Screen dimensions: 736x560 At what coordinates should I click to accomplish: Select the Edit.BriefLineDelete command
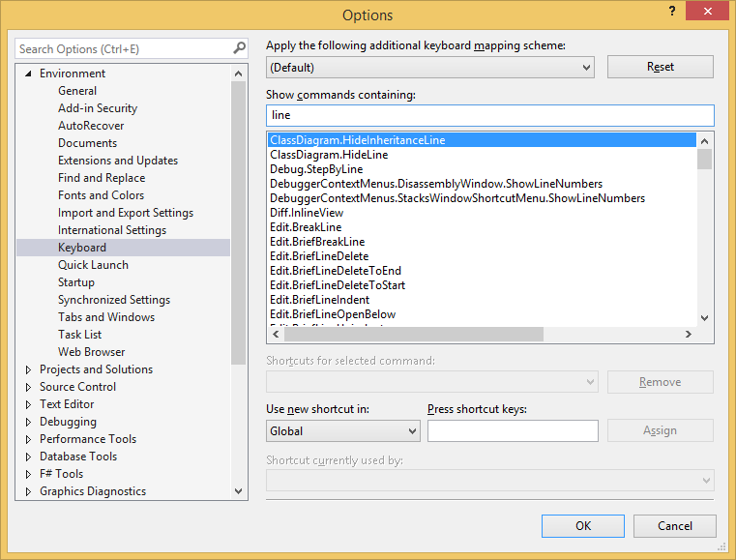pos(482,256)
